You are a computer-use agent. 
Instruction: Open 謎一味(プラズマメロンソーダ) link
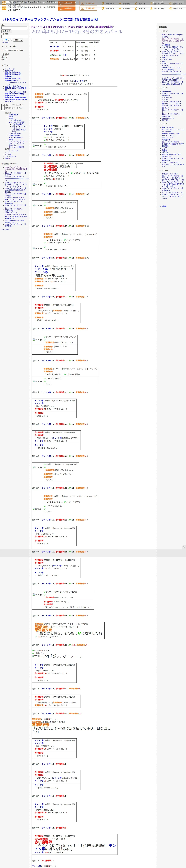173,180
